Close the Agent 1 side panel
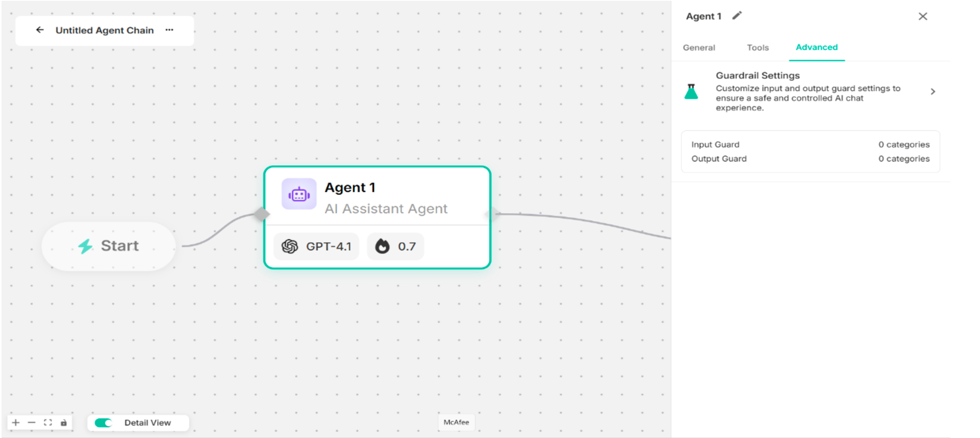980x438 pixels. point(922,16)
